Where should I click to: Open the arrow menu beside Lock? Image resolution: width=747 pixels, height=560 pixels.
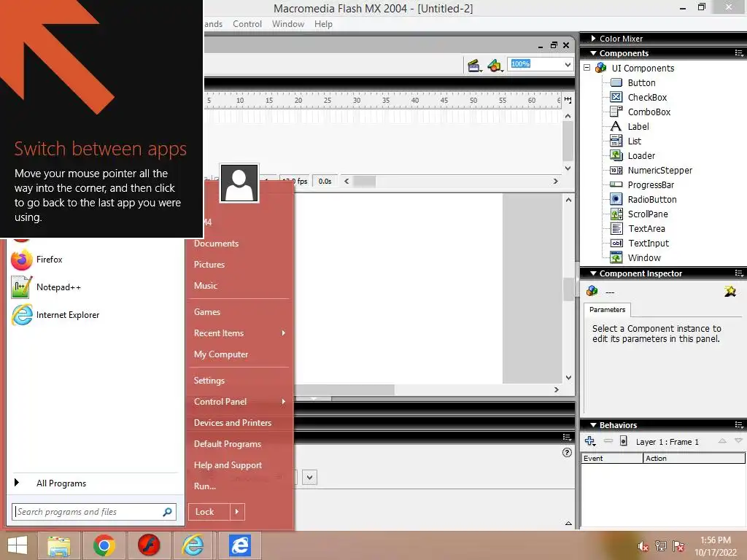pos(237,512)
